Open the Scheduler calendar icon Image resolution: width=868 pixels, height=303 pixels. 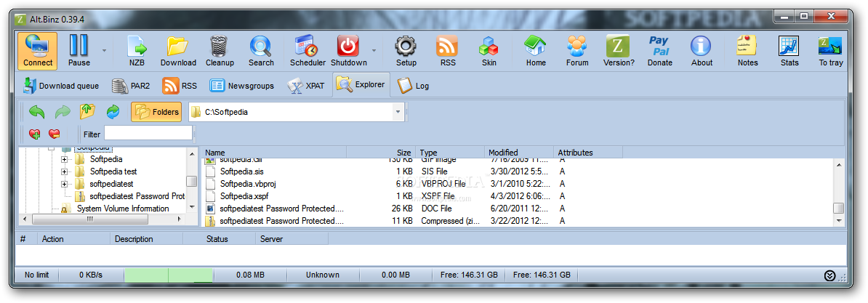308,50
